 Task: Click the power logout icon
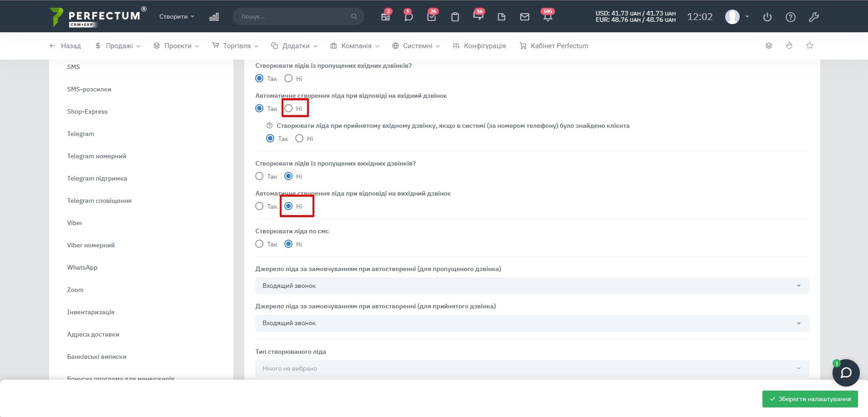click(767, 17)
